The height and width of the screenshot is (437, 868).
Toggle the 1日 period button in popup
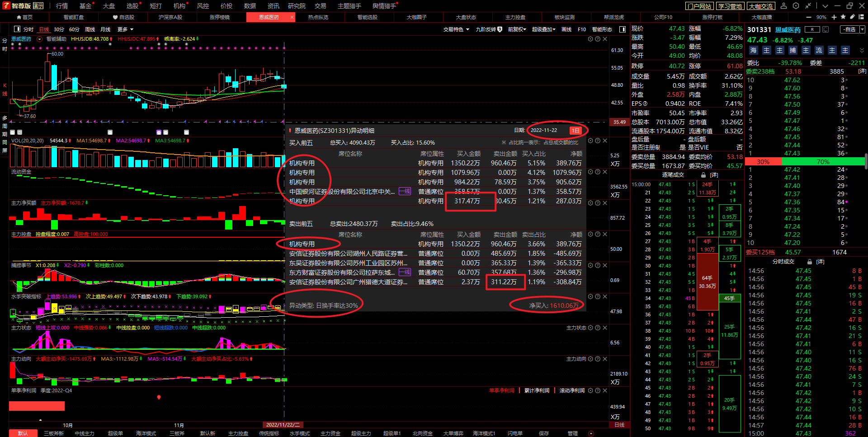point(576,131)
